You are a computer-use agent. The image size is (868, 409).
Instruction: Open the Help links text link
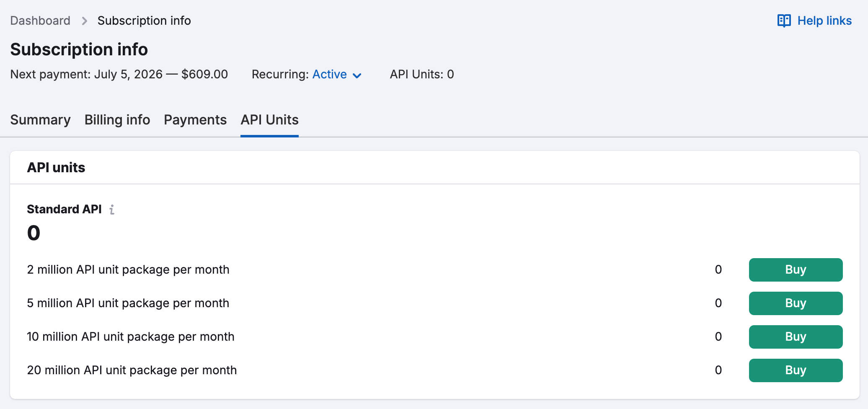click(x=824, y=21)
